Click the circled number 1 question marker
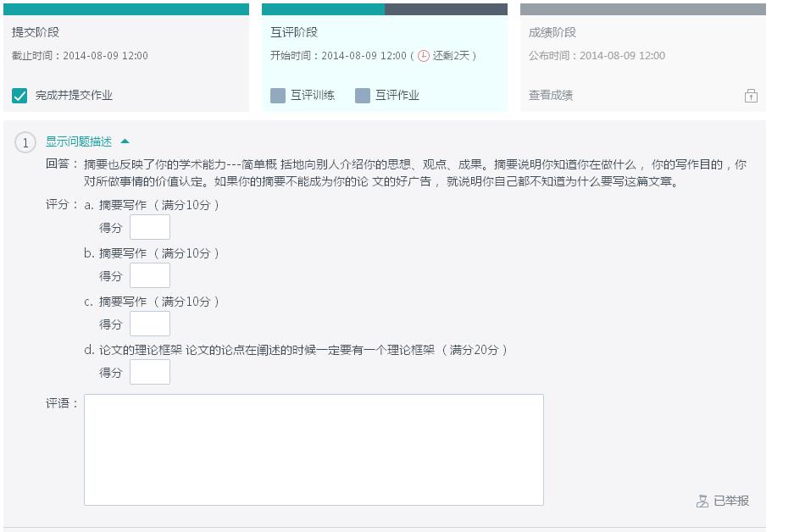This screenshot has width=794, height=532. [x=25, y=142]
